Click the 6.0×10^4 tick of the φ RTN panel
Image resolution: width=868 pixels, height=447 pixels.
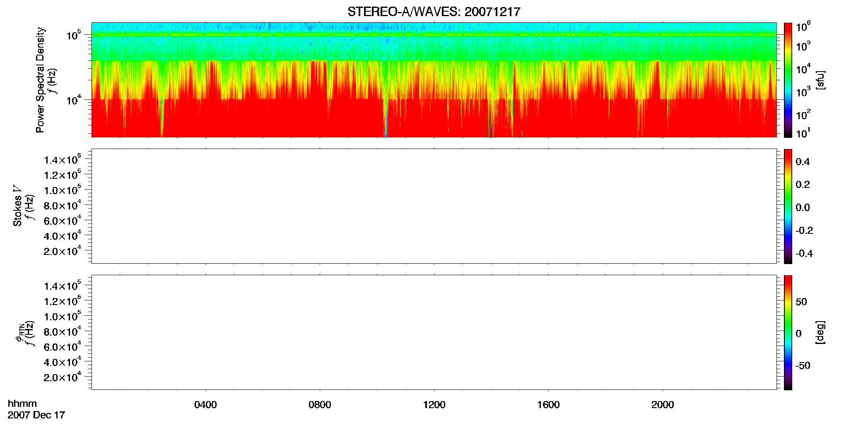pyautogui.click(x=62, y=347)
